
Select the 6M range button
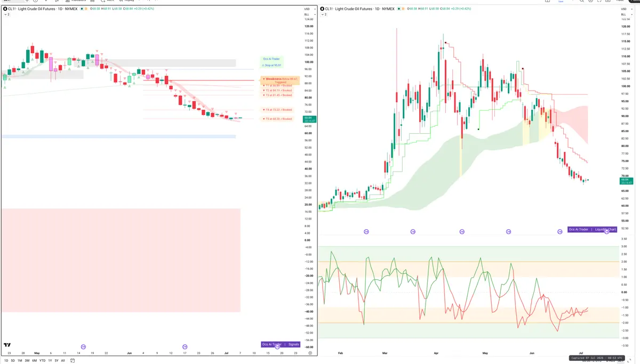point(34,360)
